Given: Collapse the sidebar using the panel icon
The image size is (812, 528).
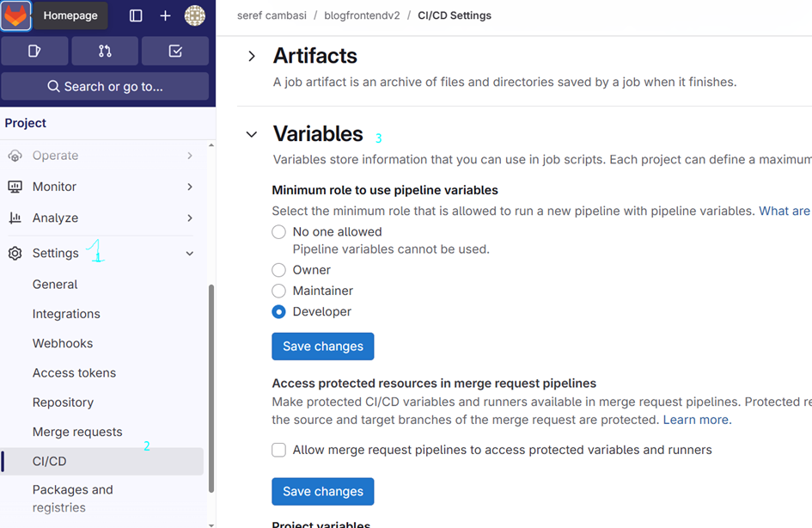Looking at the screenshot, I should tap(135, 15).
